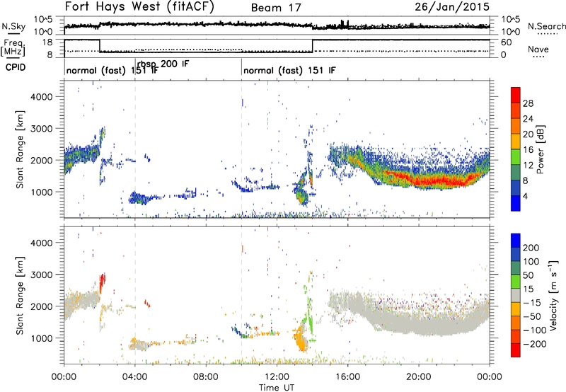This screenshot has width=566, height=392.
Task: Click the 'N.Sky' axis label
Action: pos(13,26)
